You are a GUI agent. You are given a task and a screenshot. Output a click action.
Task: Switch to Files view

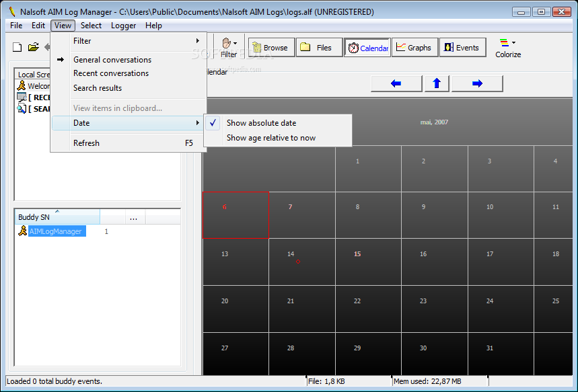pyautogui.click(x=319, y=48)
